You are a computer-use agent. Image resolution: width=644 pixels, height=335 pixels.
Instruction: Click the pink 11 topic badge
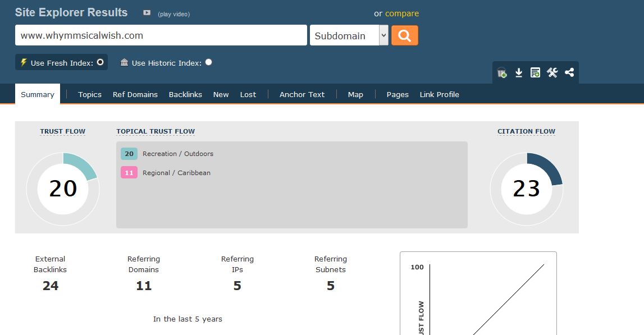point(129,172)
